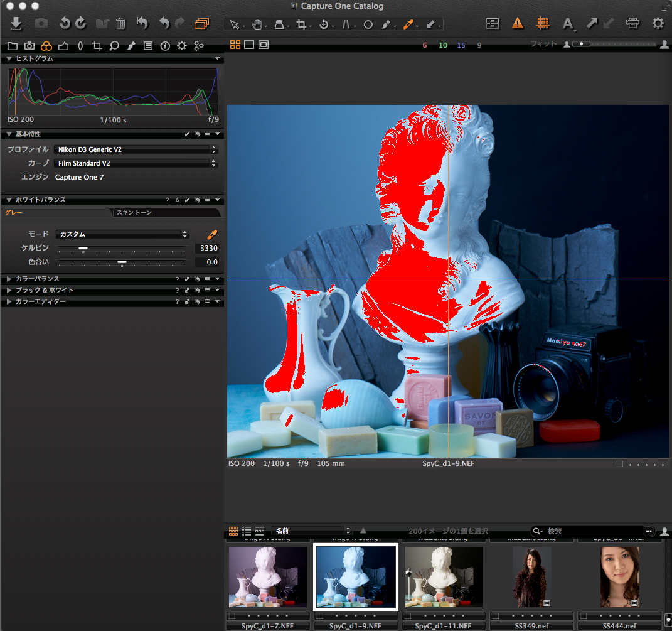Tick the color tag checkbox under SS349.nef
This screenshot has height=631, width=672.
point(495,616)
